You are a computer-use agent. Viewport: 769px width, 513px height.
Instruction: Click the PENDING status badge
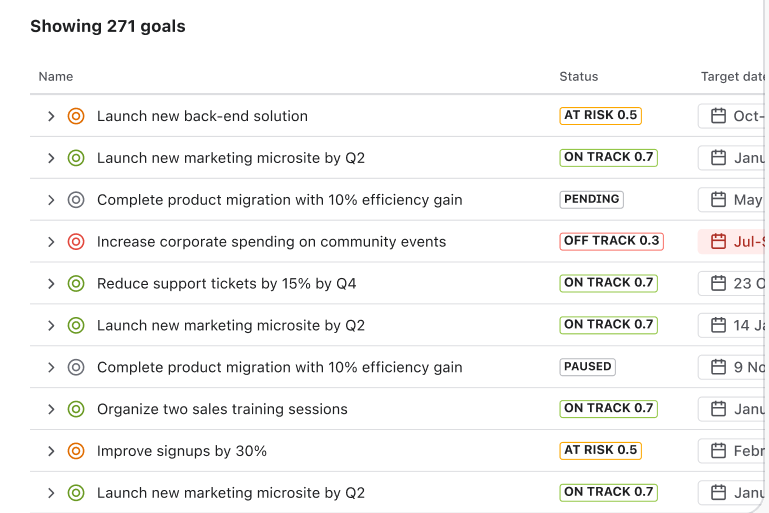click(591, 199)
